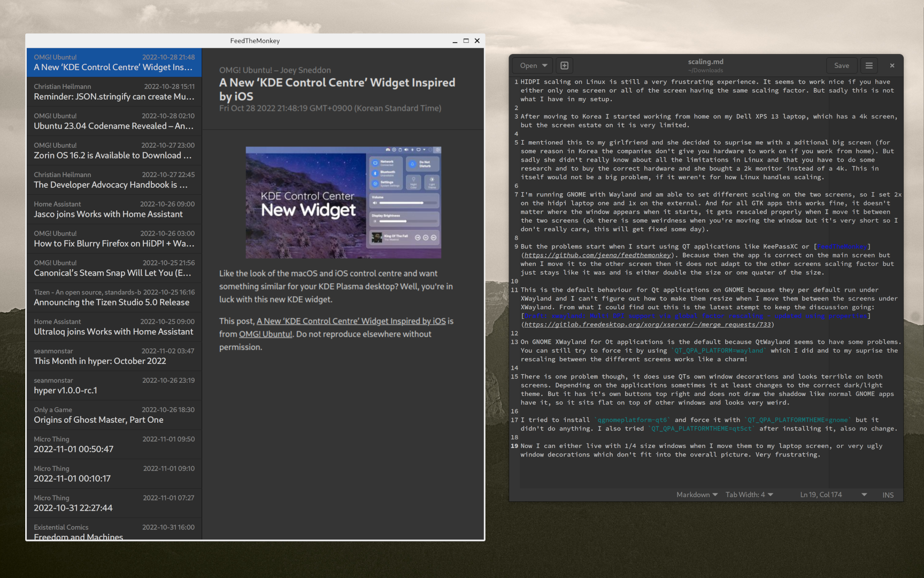Click the FeedTheMonkey window title
The height and width of the screenshot is (578, 924).
click(x=255, y=41)
